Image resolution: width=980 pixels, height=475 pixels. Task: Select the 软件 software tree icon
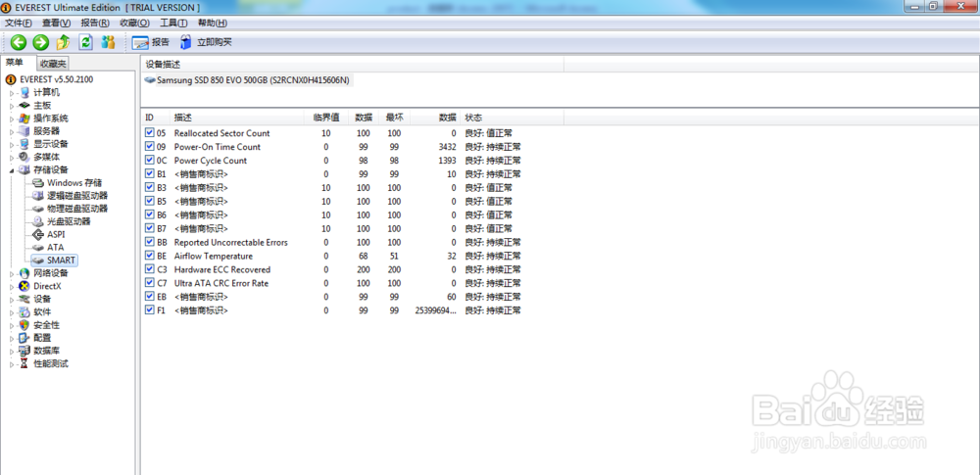(24, 311)
